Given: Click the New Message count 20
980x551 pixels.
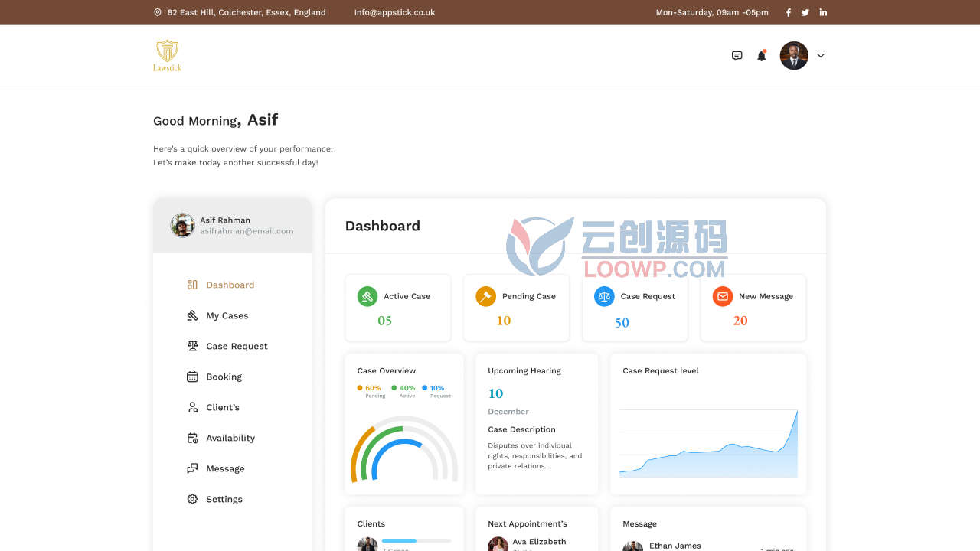Looking at the screenshot, I should [x=740, y=321].
